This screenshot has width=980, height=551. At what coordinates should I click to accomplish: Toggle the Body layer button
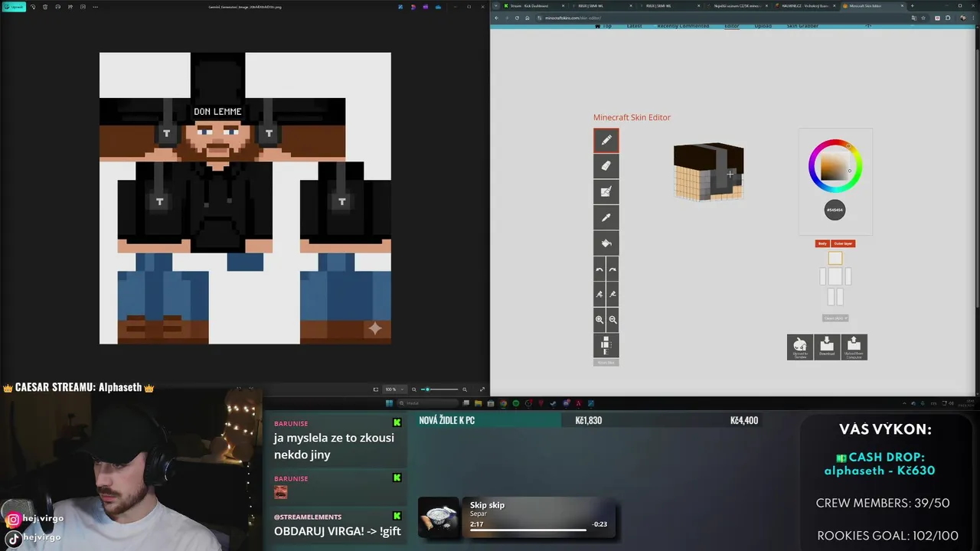pos(822,243)
